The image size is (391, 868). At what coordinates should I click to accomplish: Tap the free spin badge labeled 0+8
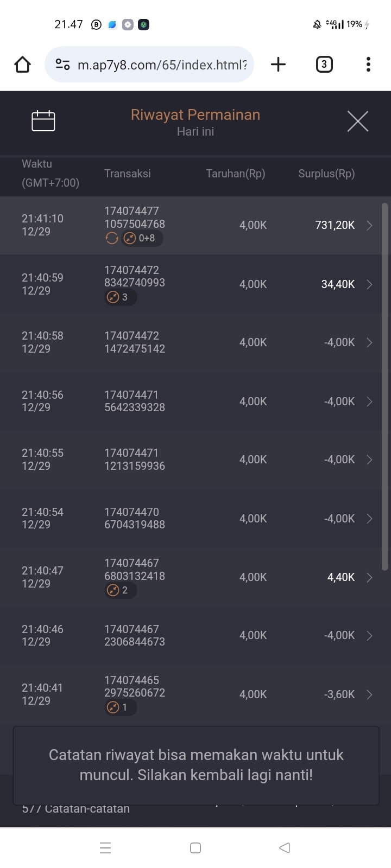[x=142, y=238]
